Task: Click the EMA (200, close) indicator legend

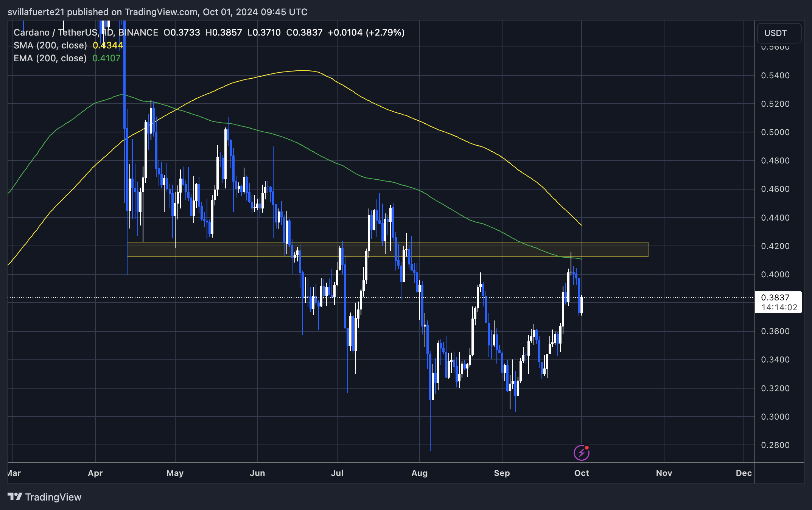Action: click(x=50, y=58)
